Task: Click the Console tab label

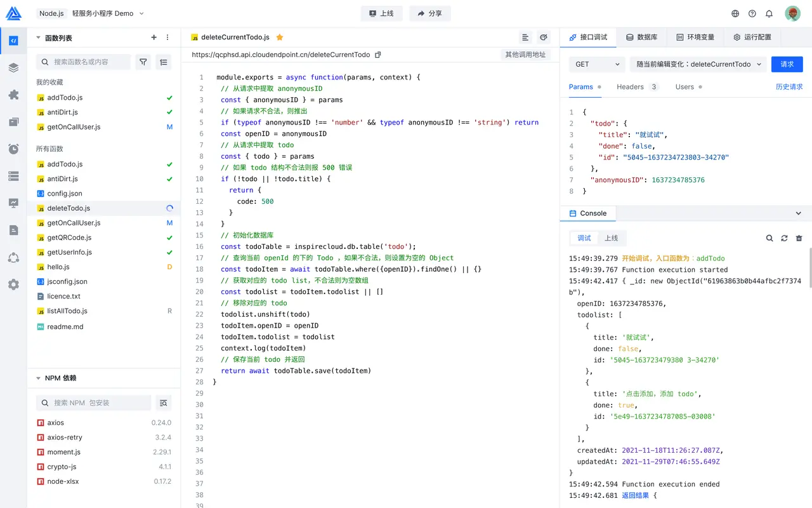Action: pos(588,213)
